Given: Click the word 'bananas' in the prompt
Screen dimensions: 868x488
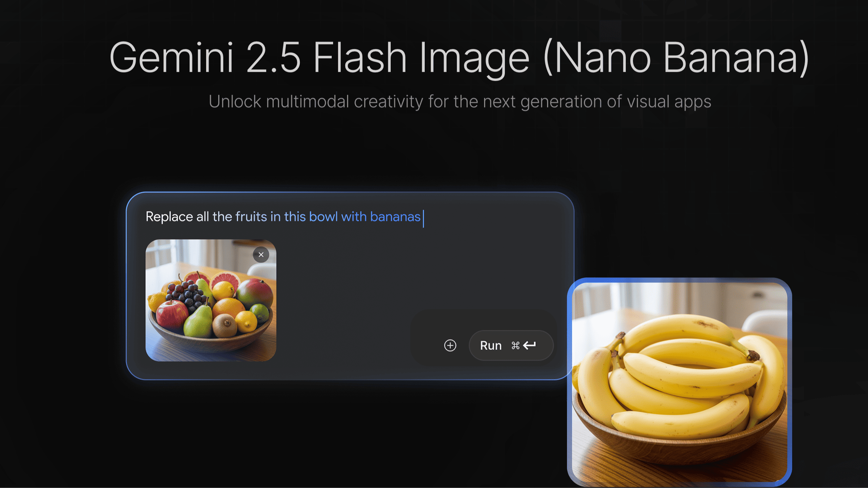Looking at the screenshot, I should click(x=395, y=217).
